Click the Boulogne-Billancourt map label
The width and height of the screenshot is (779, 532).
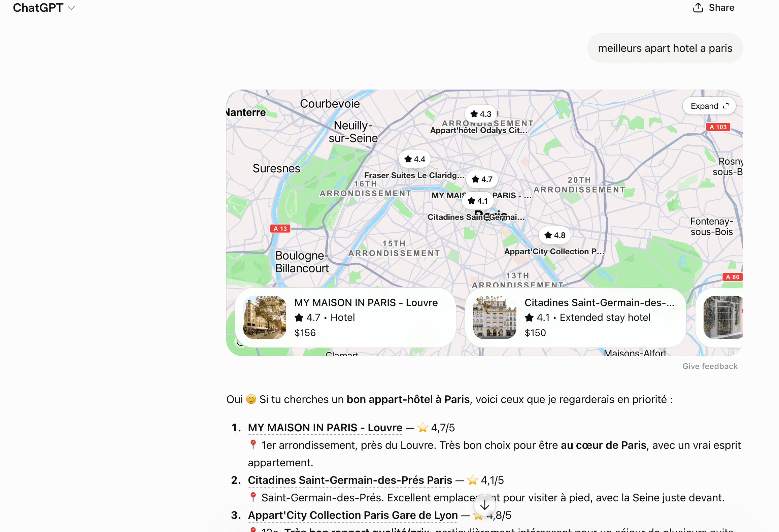302,262
